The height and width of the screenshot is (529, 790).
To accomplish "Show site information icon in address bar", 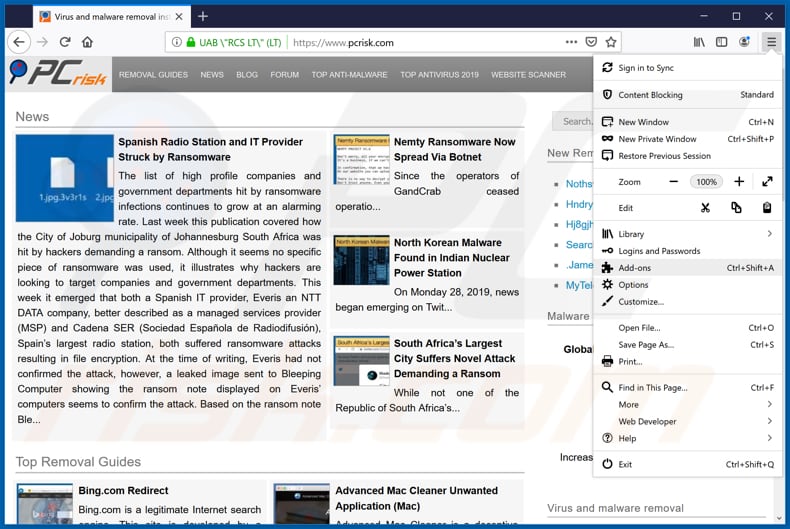I will 176,42.
